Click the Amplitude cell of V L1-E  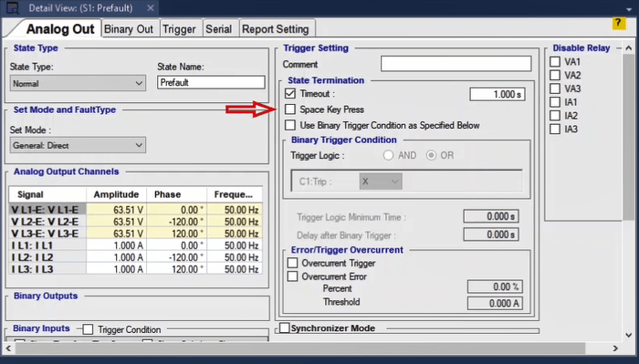[x=116, y=210]
